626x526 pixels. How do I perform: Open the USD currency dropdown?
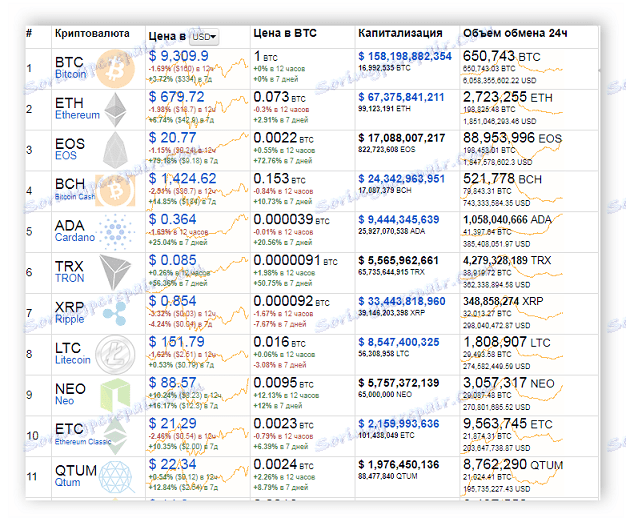coord(204,36)
